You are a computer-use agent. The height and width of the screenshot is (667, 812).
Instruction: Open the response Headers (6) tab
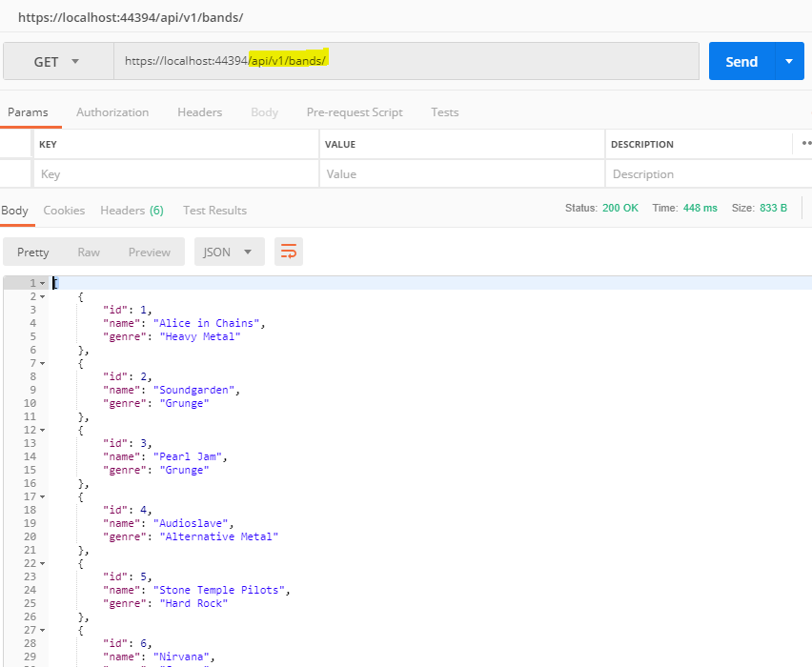point(132,211)
